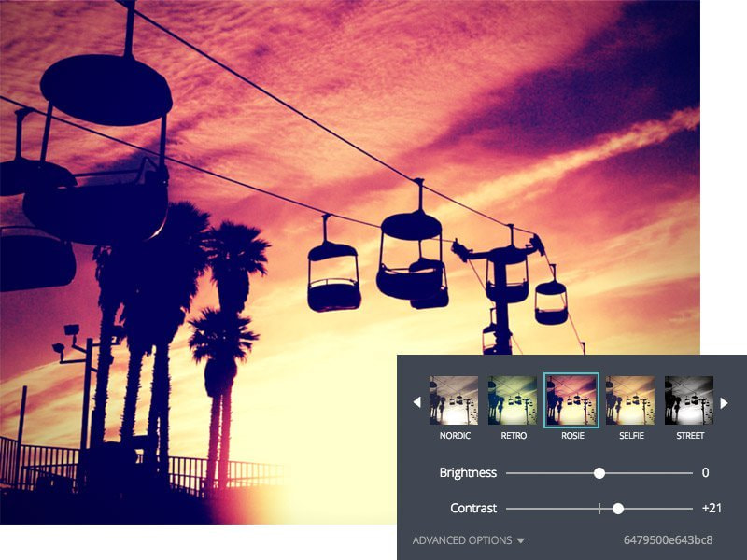Click the Contrast slider handle
Image resolution: width=747 pixels, height=560 pixels.
pyautogui.click(x=618, y=509)
